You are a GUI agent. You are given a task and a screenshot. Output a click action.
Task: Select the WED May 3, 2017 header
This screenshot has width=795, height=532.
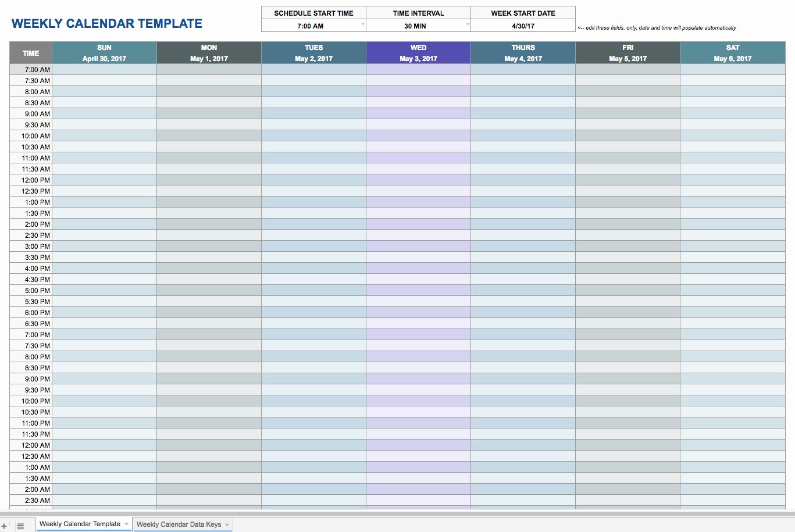418,53
